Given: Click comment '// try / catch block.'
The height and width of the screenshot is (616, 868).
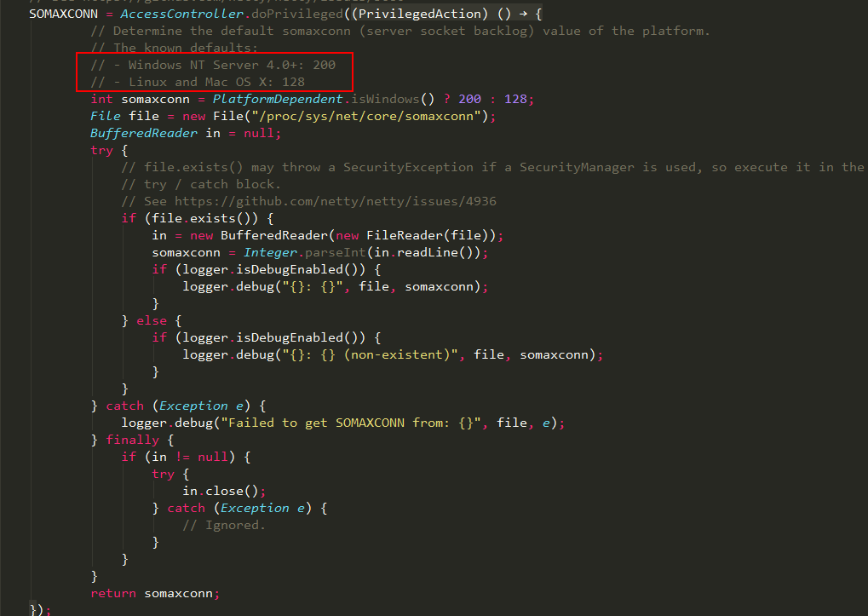Looking at the screenshot, I should [x=201, y=184].
